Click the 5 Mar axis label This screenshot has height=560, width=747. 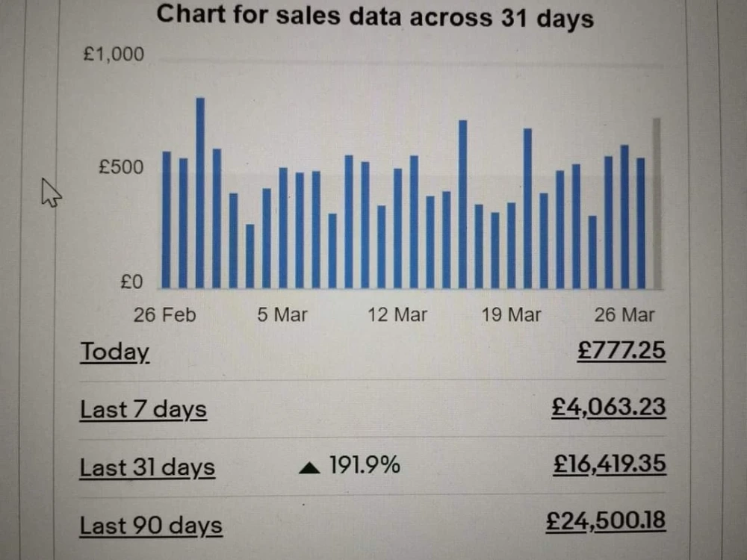[282, 315]
